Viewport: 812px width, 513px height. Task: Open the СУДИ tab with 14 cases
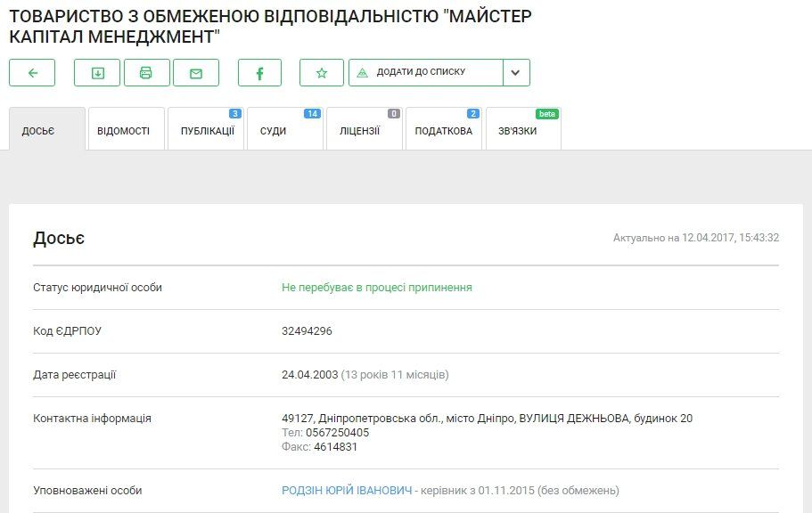pos(278,128)
